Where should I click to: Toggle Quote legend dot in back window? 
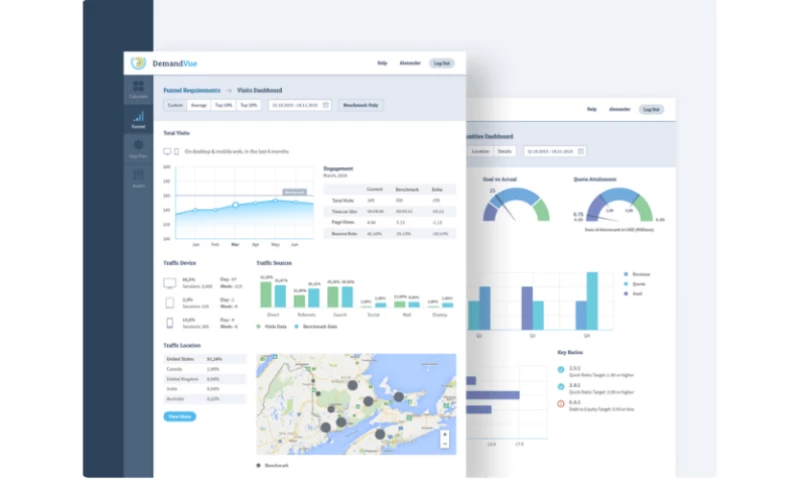[626, 284]
